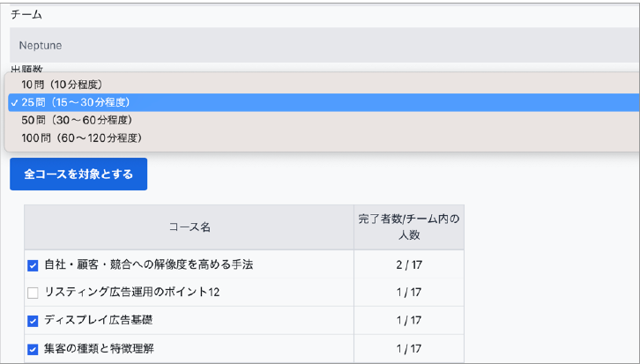Viewport: 640px width, 364px height.
Task: Click the チーム field label
Action: [x=26, y=15]
